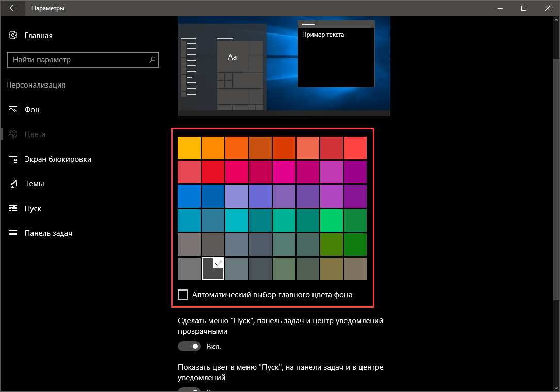The height and width of the screenshot is (392, 560).
Task: Enable Автоматический выбор главного цвета фона checkbox
Action: (x=183, y=295)
